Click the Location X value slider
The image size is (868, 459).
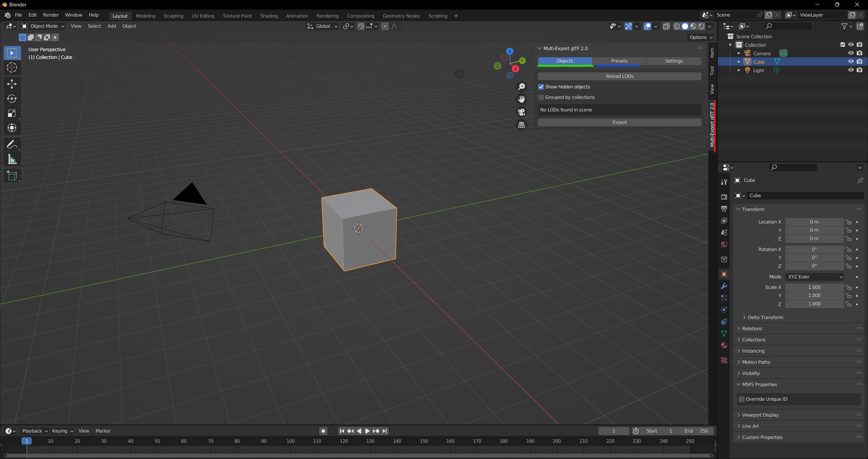point(814,222)
